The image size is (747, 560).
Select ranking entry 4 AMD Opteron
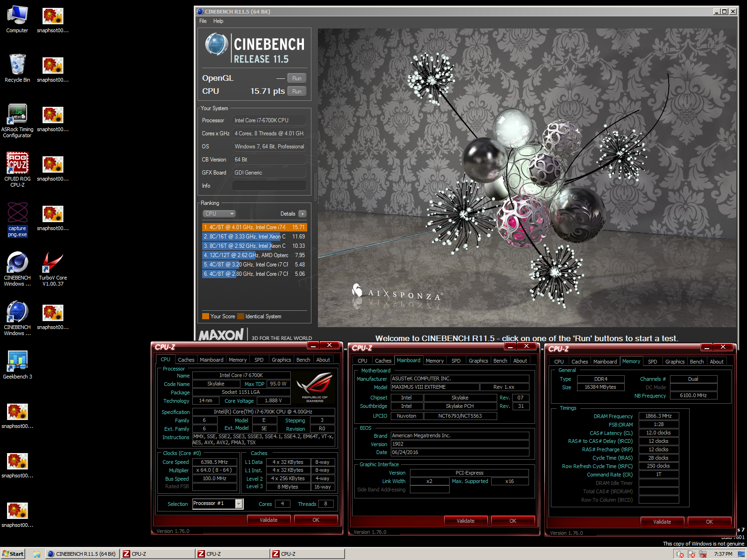coord(254,255)
